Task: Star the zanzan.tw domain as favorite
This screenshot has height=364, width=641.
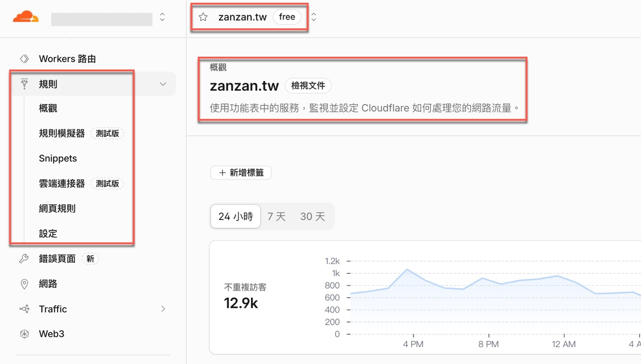Action: click(203, 17)
